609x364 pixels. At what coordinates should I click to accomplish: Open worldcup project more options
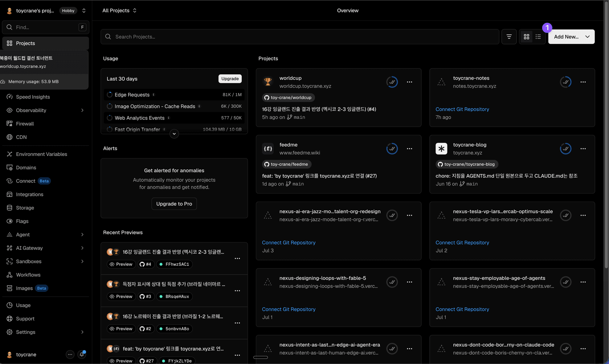click(409, 82)
